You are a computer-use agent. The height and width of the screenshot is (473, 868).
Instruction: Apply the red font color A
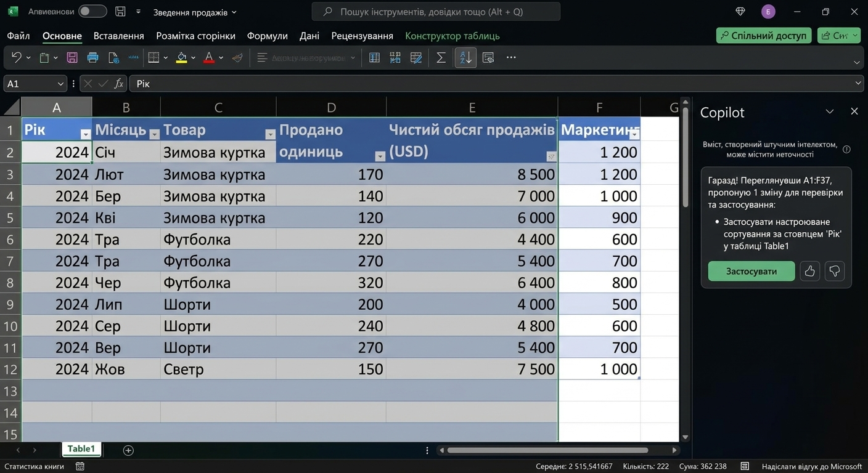pyautogui.click(x=209, y=57)
